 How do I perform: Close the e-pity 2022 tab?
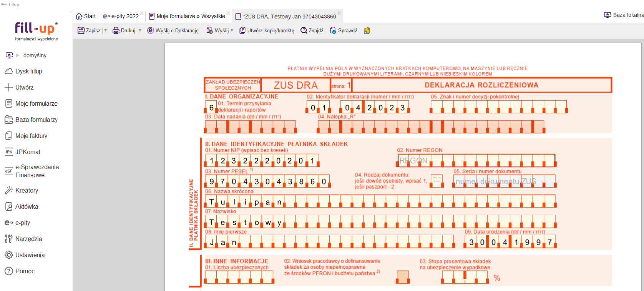142,13
